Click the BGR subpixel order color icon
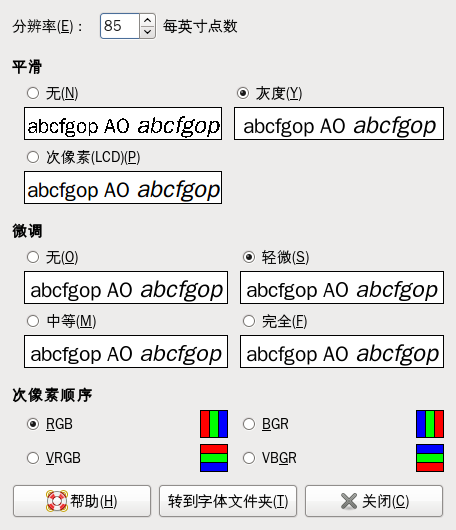This screenshot has width=456, height=530. coord(430,424)
